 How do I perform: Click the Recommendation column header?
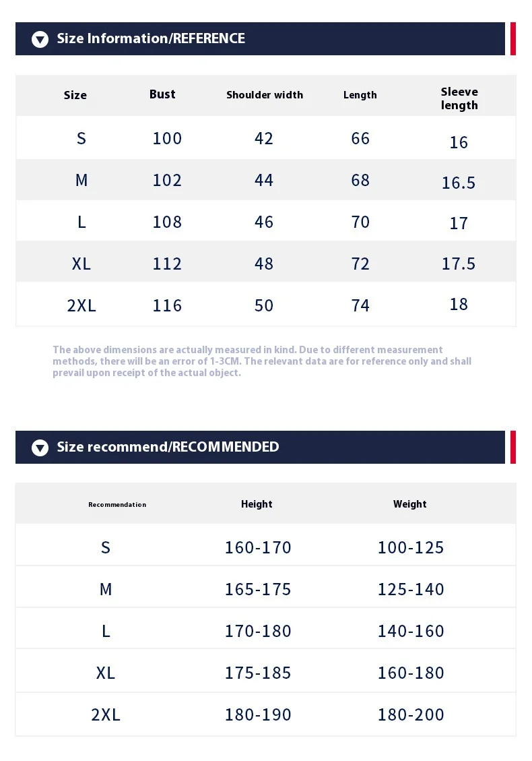tap(117, 505)
